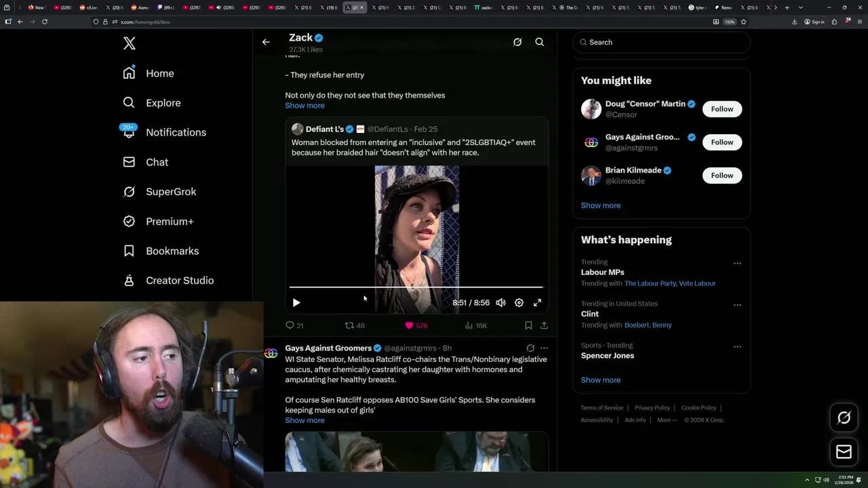The height and width of the screenshot is (488, 868).
Task: Reply to post with 21 comments
Action: (x=294, y=325)
